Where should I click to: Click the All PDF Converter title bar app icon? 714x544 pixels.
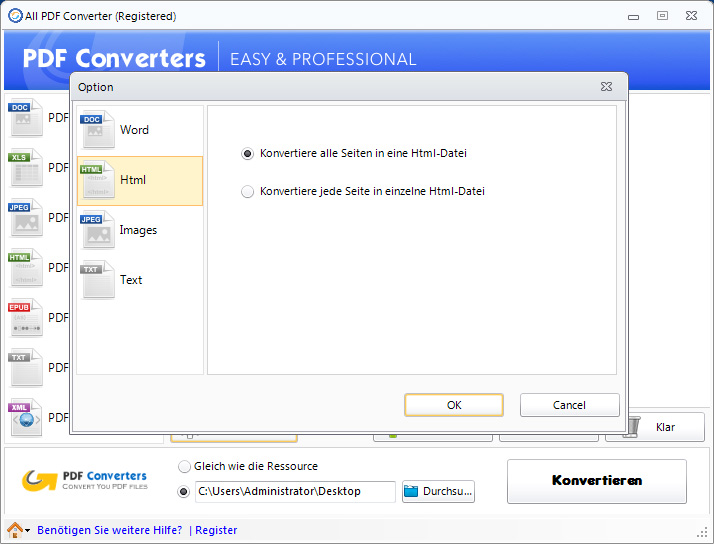[15, 15]
